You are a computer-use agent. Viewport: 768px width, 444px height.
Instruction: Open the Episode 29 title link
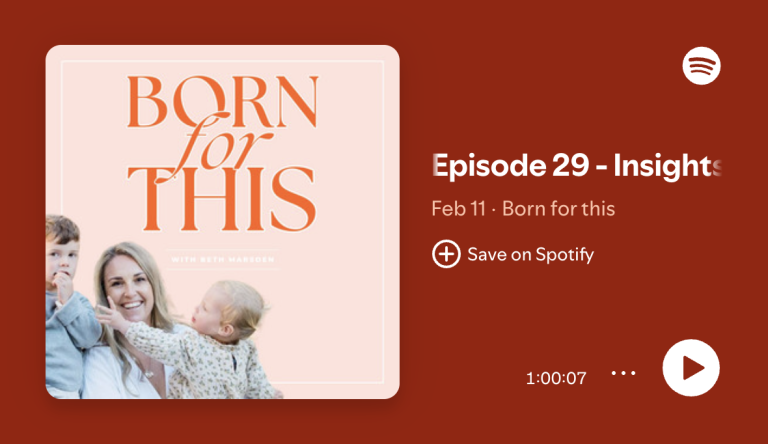576,166
